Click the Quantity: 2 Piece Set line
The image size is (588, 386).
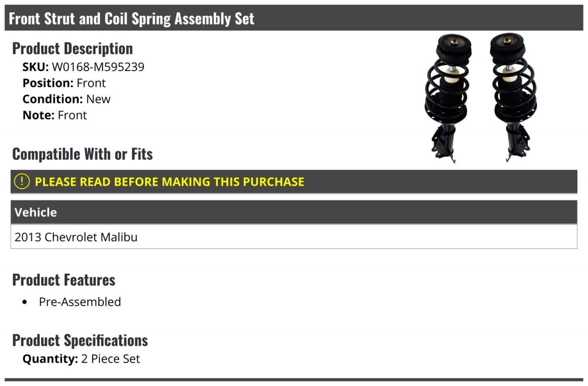click(81, 359)
